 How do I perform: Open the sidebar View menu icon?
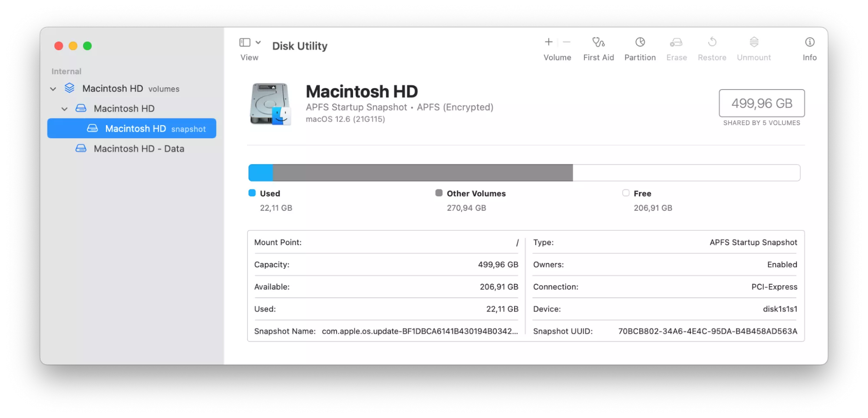[x=245, y=42]
